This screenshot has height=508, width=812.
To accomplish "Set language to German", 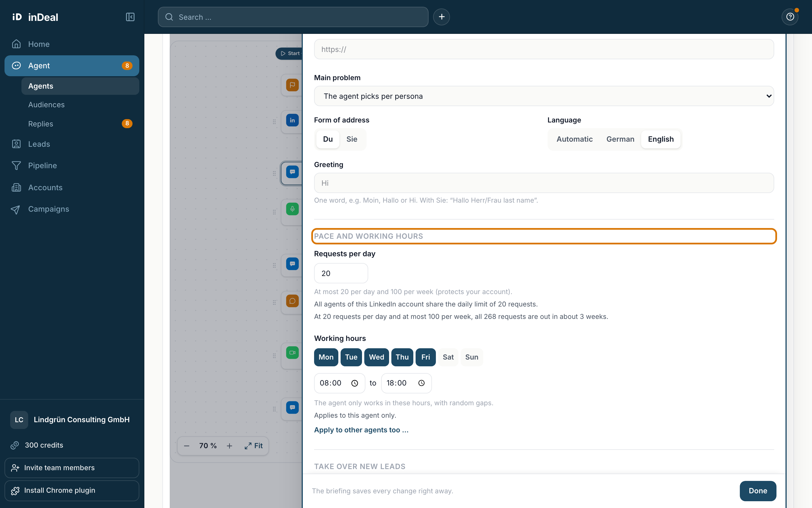I will point(620,139).
